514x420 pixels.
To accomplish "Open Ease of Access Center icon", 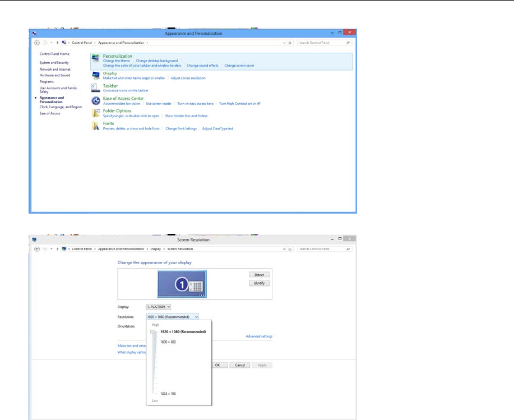I will pyautogui.click(x=96, y=101).
